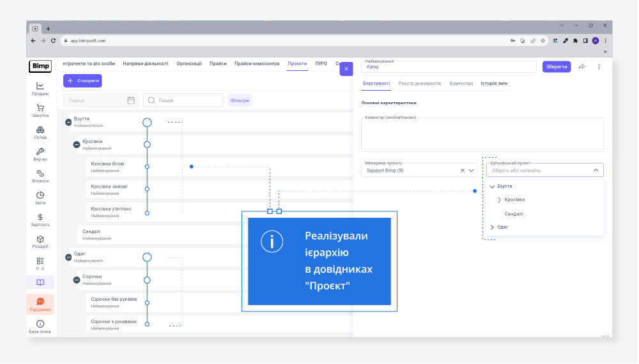Click the share arrow icon next to Зберегти

581,66
